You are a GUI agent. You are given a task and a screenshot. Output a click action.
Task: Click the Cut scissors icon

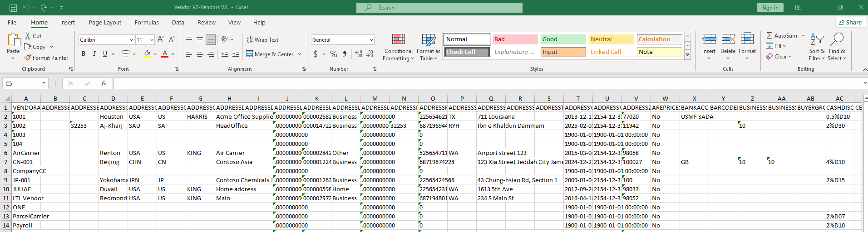(28, 36)
